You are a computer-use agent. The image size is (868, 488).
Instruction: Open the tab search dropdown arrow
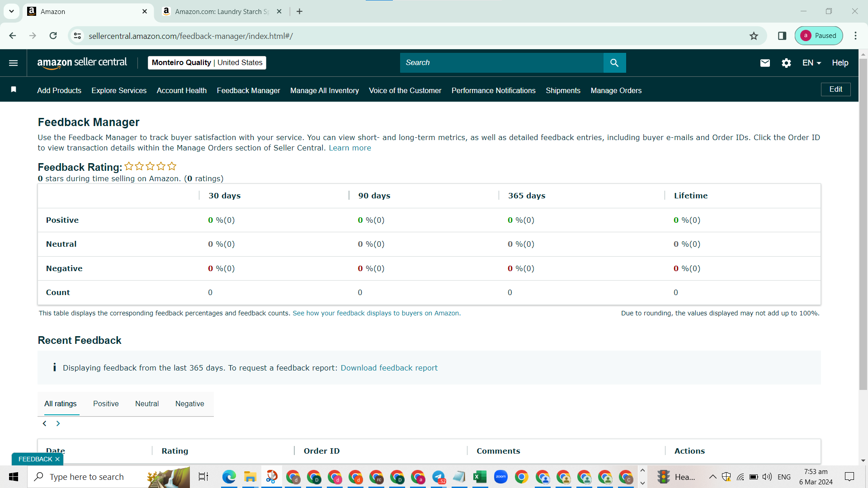[x=11, y=11]
